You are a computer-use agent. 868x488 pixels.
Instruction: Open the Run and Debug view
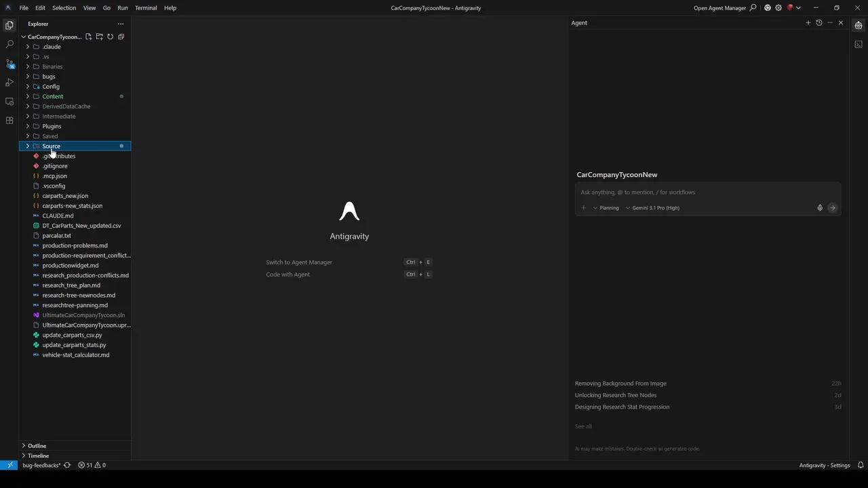(9, 82)
